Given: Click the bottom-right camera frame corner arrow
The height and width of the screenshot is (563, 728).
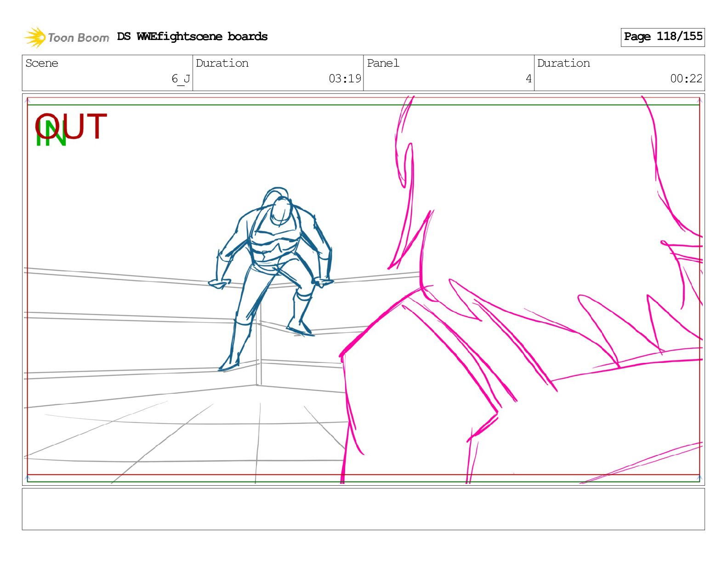Looking at the screenshot, I should tap(700, 478).
